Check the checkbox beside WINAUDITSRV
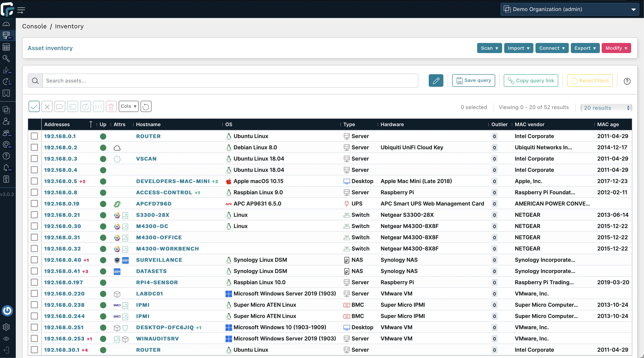Viewport: 644px width, 358px height. (34, 339)
